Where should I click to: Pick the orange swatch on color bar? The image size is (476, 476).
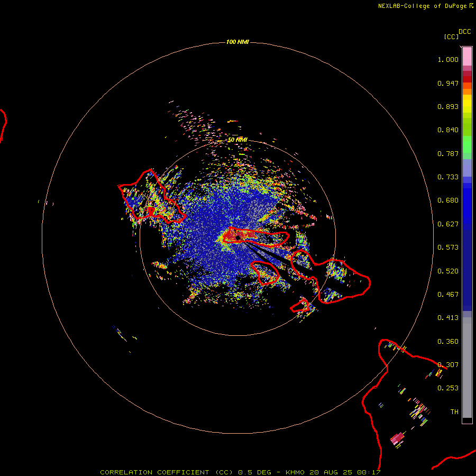click(x=467, y=91)
